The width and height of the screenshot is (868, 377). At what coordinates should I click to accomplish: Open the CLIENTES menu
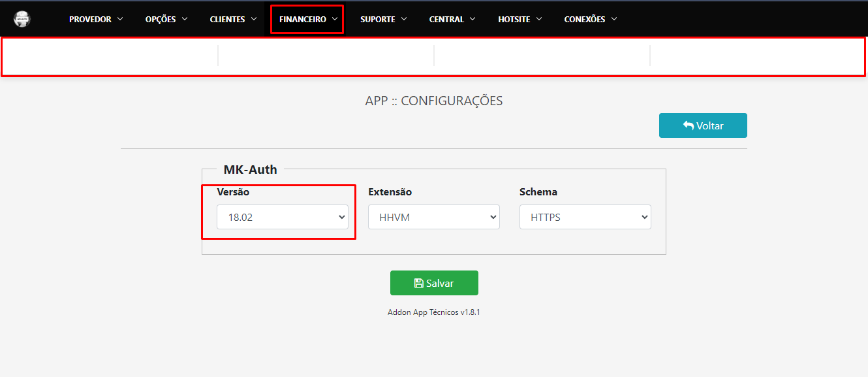click(227, 19)
